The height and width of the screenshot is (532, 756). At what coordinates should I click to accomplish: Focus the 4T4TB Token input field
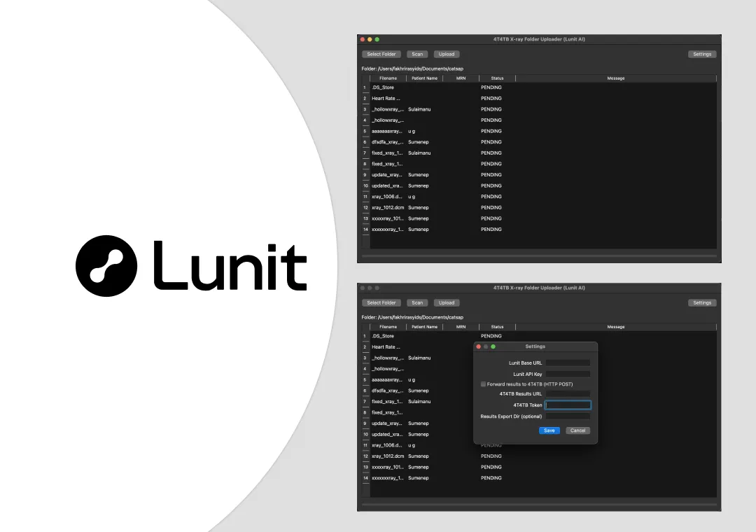(568, 405)
